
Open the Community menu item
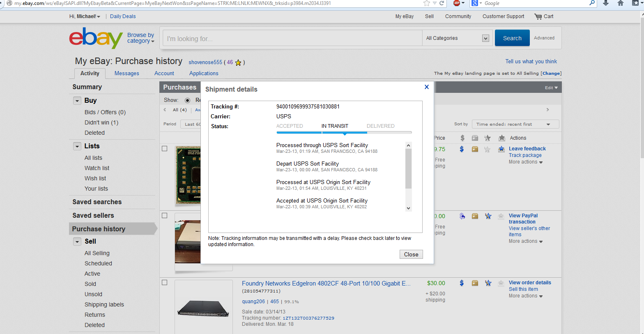point(458,16)
